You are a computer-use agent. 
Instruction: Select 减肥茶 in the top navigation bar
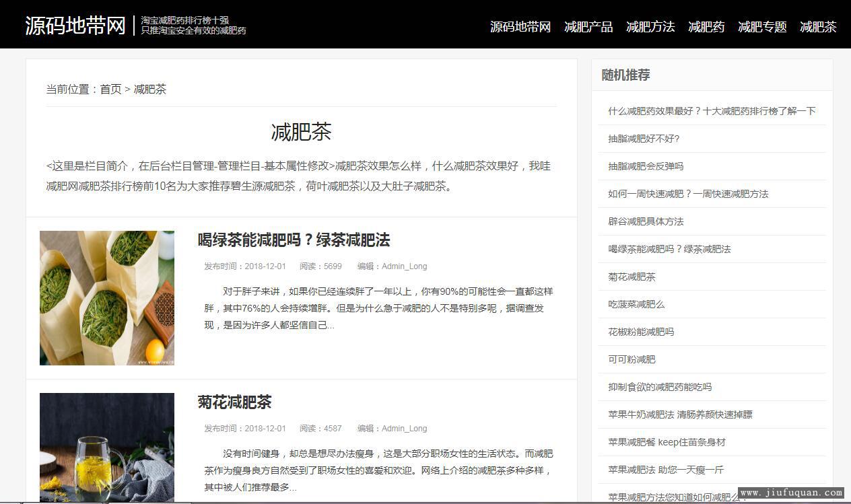(x=818, y=27)
